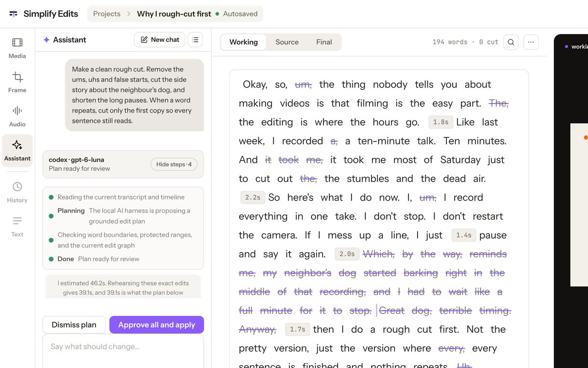The height and width of the screenshot is (368, 588).
Task: Click the struck-out word every,
Action: point(451,348)
